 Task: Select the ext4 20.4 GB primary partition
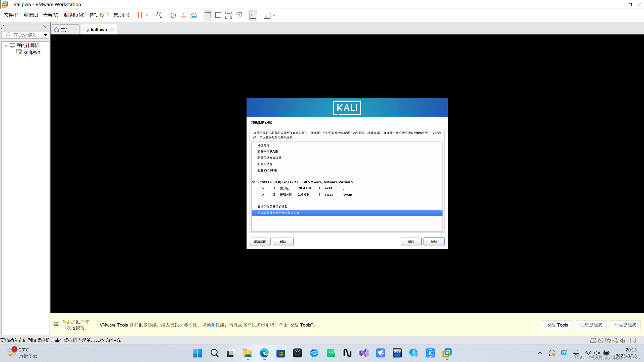347,188
